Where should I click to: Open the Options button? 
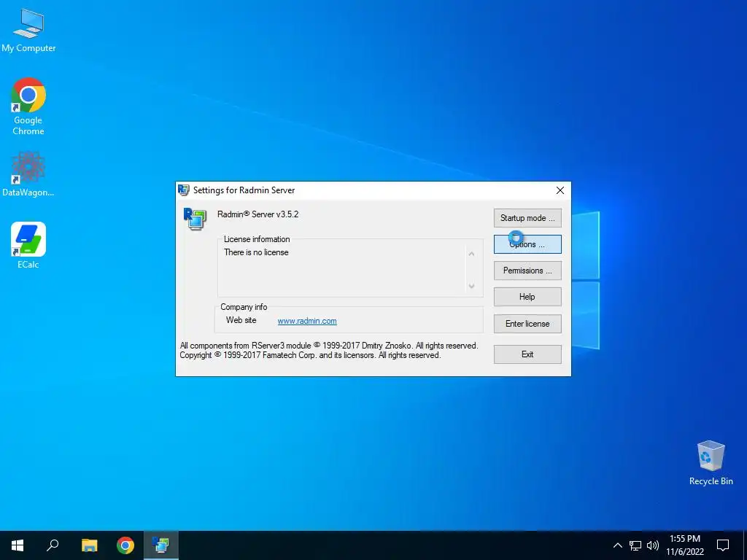pos(527,244)
